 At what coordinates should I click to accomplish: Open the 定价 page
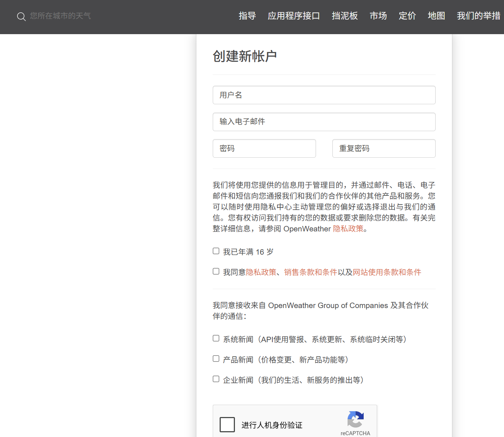407,16
